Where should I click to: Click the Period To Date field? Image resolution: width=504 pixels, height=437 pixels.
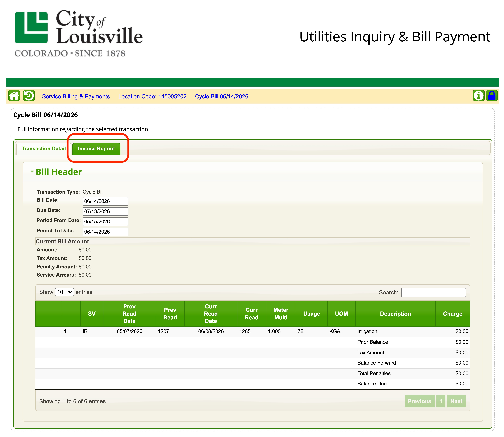[105, 232]
